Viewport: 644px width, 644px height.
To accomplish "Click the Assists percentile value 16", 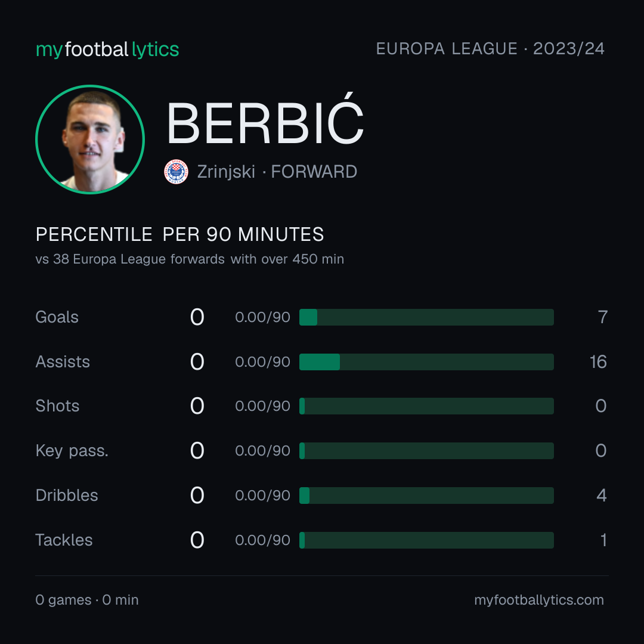I will pos(598,362).
